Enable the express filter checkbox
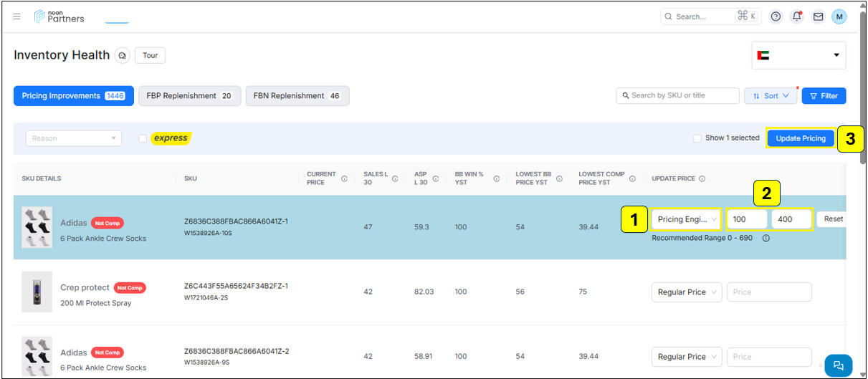 point(143,138)
